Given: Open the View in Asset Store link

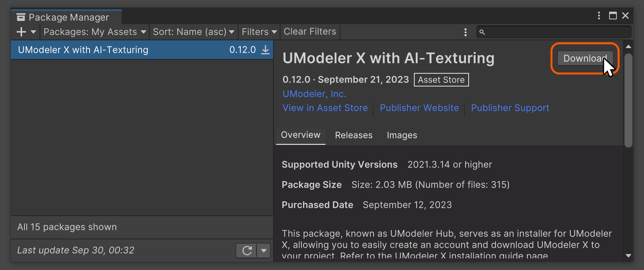Looking at the screenshot, I should click(325, 108).
